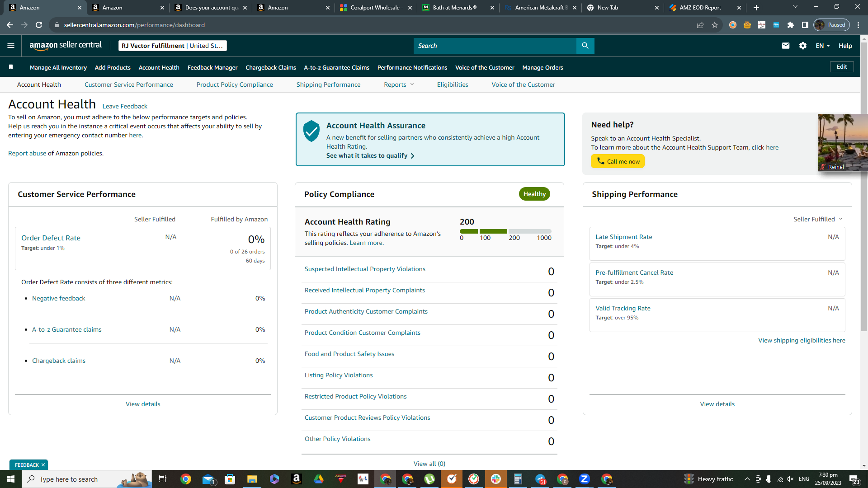
Task: Open View details under Customer Service Performance
Action: click(x=143, y=404)
